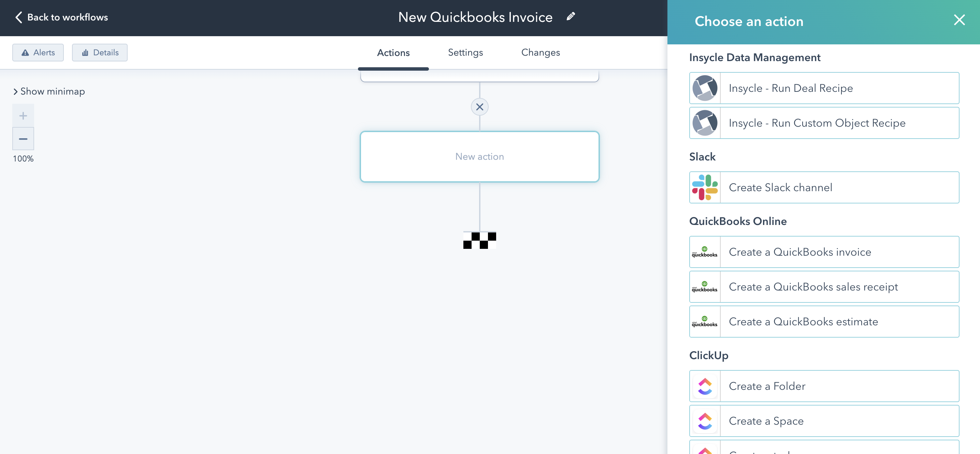This screenshot has width=980, height=454.
Task: Click the QuickBooks Create estimate icon
Action: pos(705,322)
